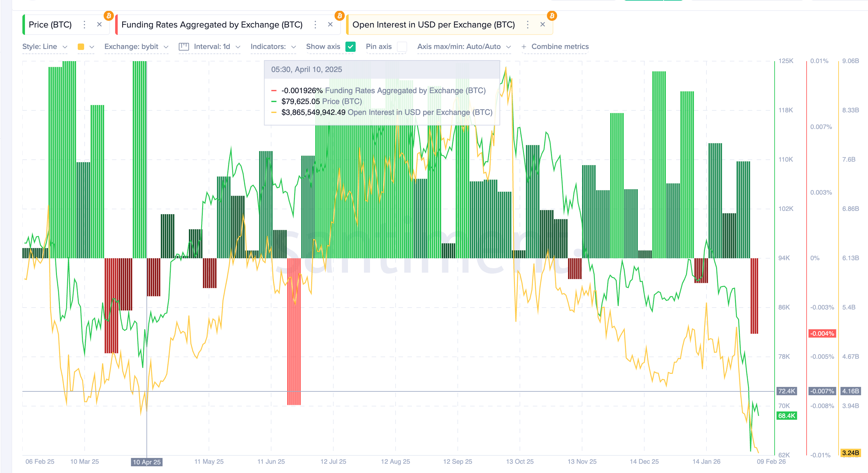Open the yellow line color swatch

[81, 46]
